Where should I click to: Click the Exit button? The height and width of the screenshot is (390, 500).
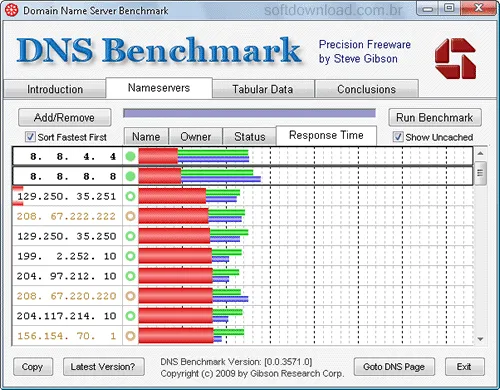464,367
